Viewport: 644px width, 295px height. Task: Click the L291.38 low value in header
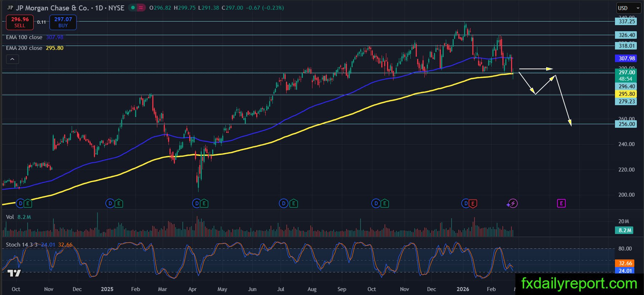point(209,8)
